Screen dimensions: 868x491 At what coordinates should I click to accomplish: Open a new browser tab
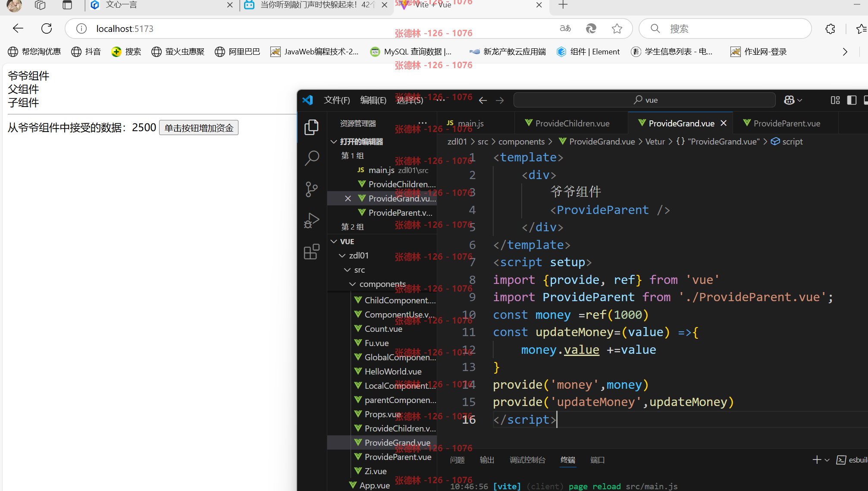[563, 5]
